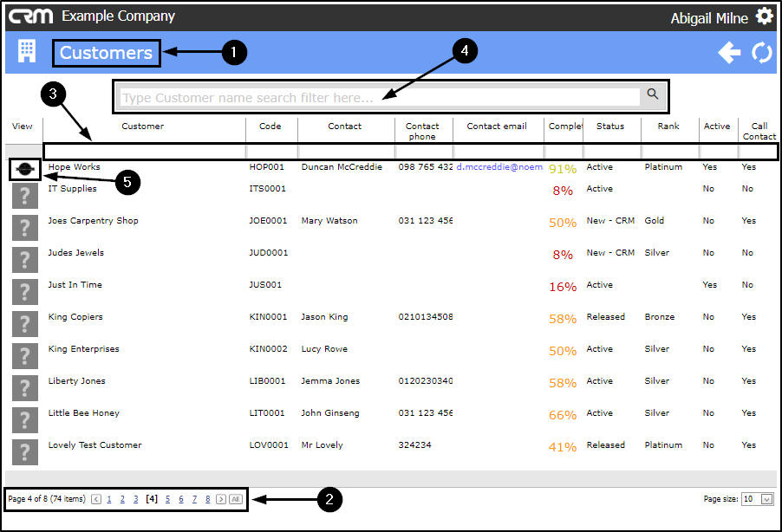Click the building icon beside Customers
The width and height of the screenshot is (782, 532).
pyautogui.click(x=26, y=51)
